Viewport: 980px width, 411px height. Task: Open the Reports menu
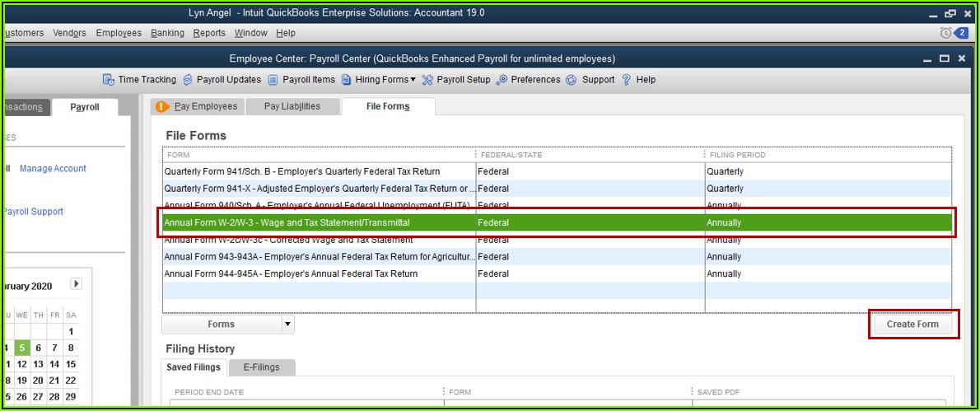(x=209, y=33)
